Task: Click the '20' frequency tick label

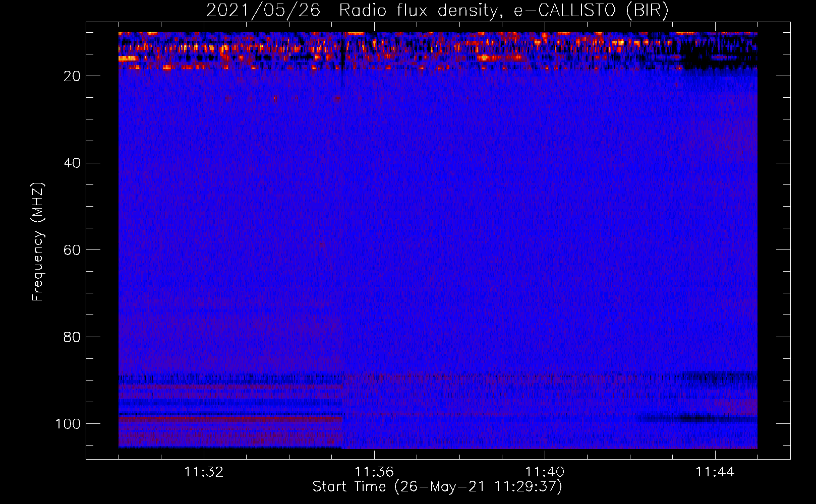Action: (x=72, y=76)
